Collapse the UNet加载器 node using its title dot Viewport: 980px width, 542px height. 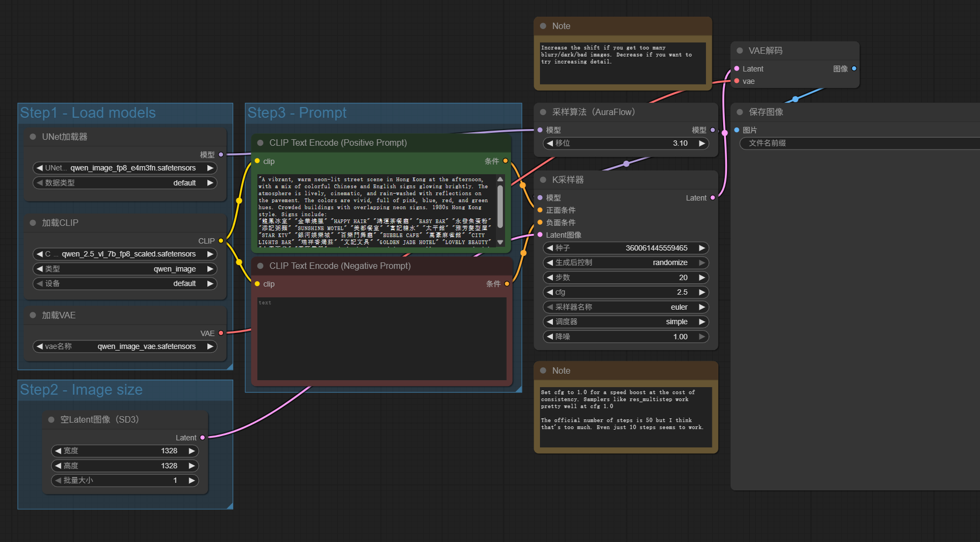pos(33,137)
